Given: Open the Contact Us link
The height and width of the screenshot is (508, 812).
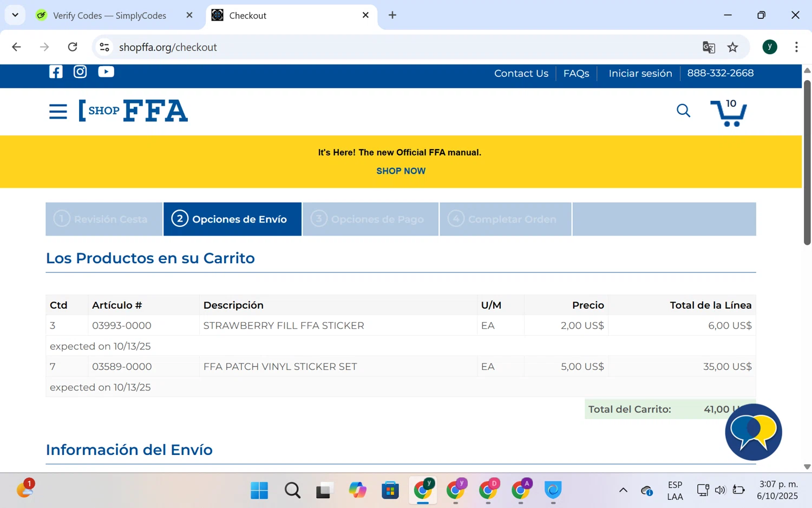Looking at the screenshot, I should 521,73.
